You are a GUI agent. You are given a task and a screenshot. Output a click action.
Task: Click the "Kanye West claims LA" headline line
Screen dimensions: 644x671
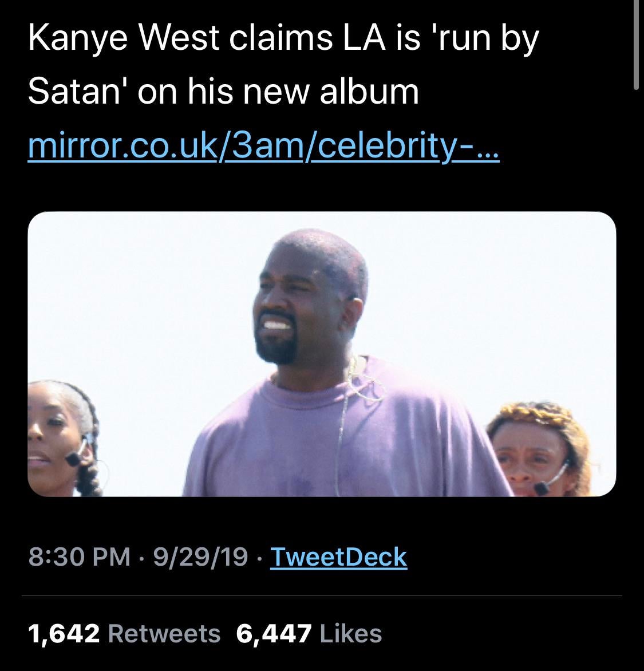pyautogui.click(x=283, y=38)
